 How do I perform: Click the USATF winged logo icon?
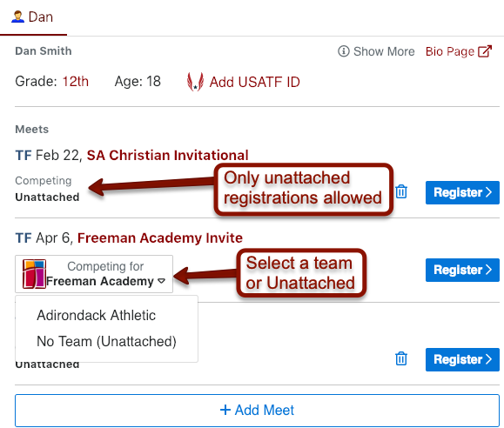coord(195,82)
